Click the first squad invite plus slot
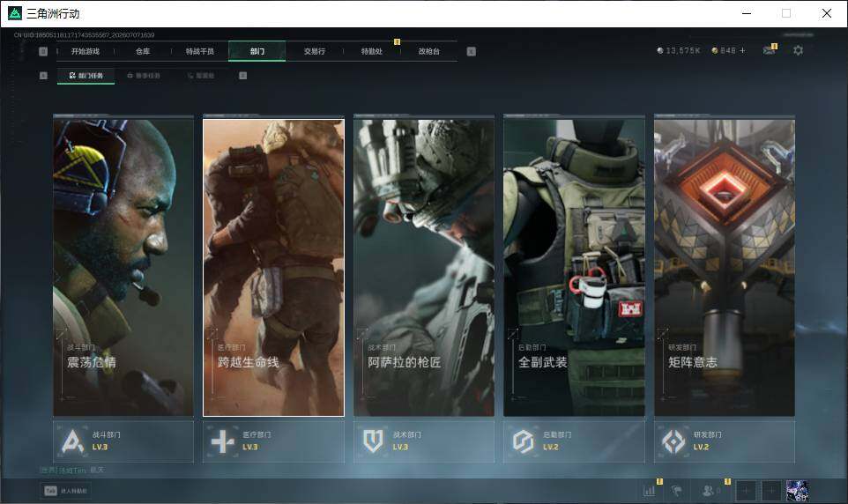 (745, 491)
